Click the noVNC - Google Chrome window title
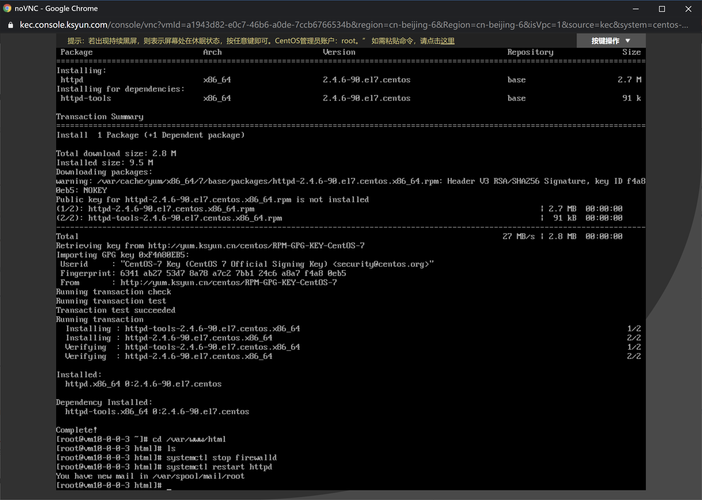702x500 pixels. point(56,9)
